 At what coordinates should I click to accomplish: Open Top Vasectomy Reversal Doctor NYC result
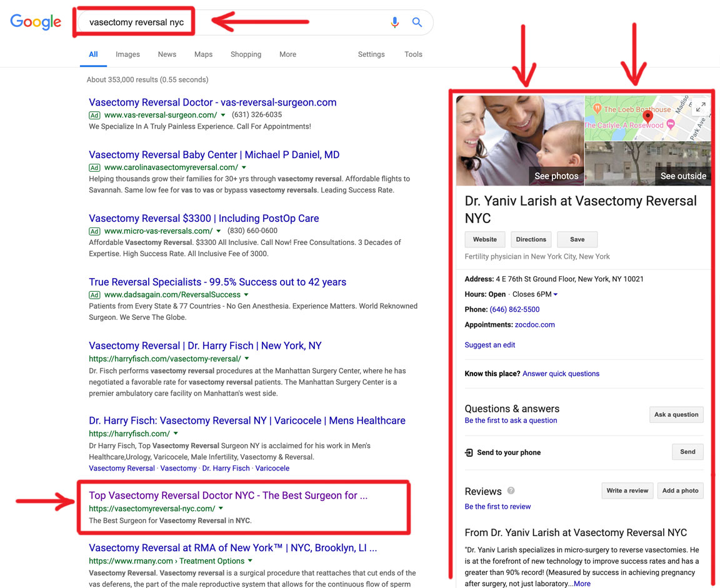click(228, 496)
